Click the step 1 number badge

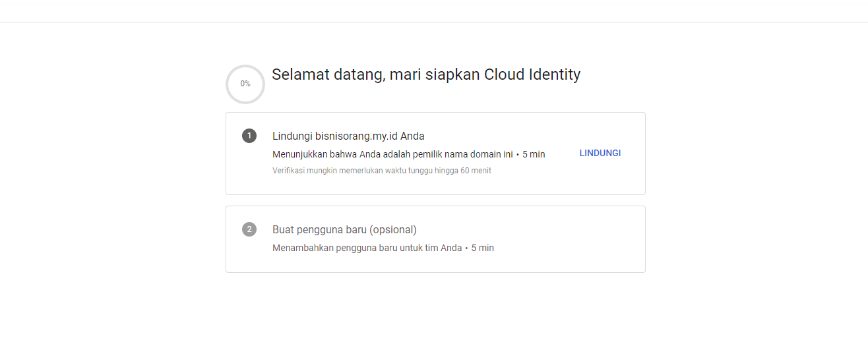pos(249,136)
